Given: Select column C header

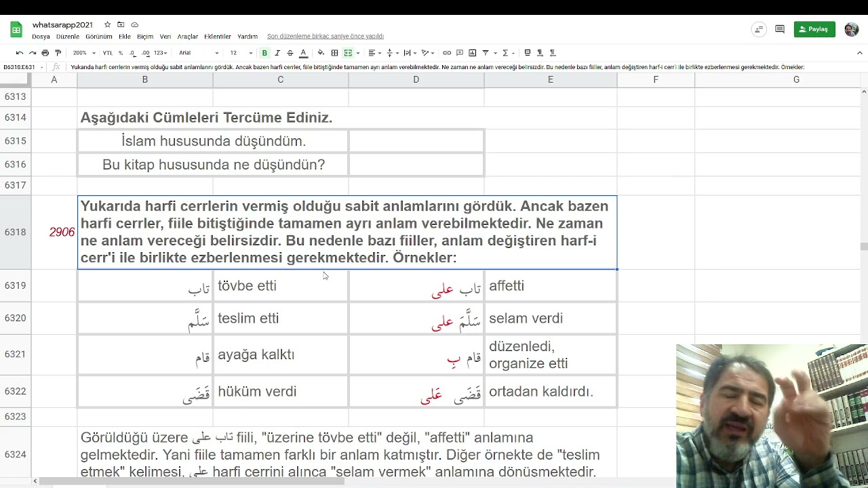Looking at the screenshot, I should coord(281,80).
